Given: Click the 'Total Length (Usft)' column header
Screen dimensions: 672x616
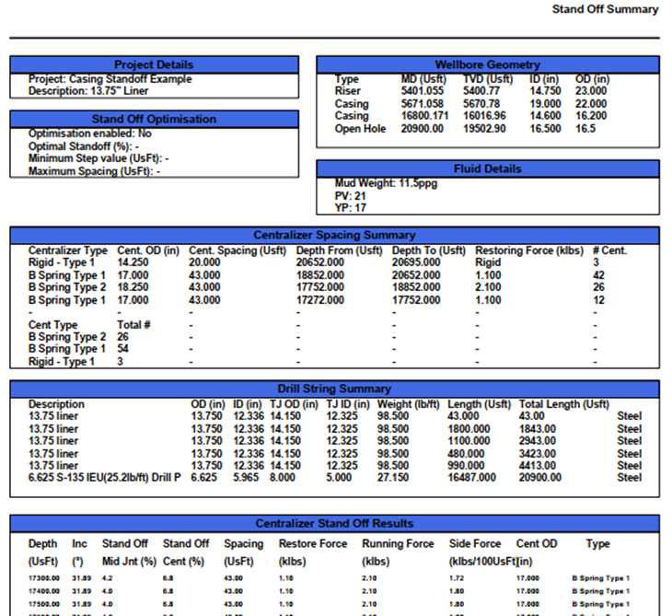Looking at the screenshot, I should pos(563,404).
